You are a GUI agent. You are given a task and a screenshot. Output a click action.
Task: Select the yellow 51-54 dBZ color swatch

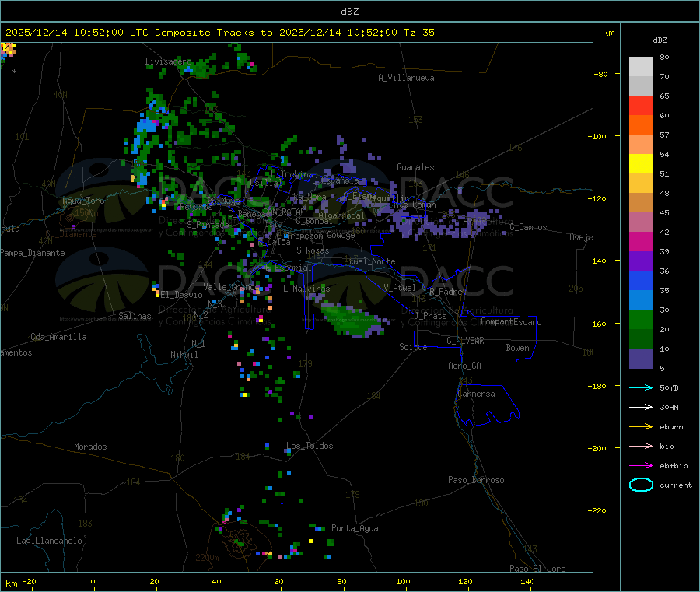point(641,164)
